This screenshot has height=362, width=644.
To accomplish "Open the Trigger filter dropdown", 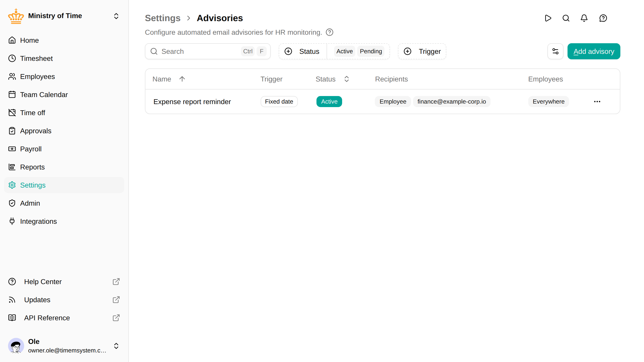I will (x=422, y=51).
